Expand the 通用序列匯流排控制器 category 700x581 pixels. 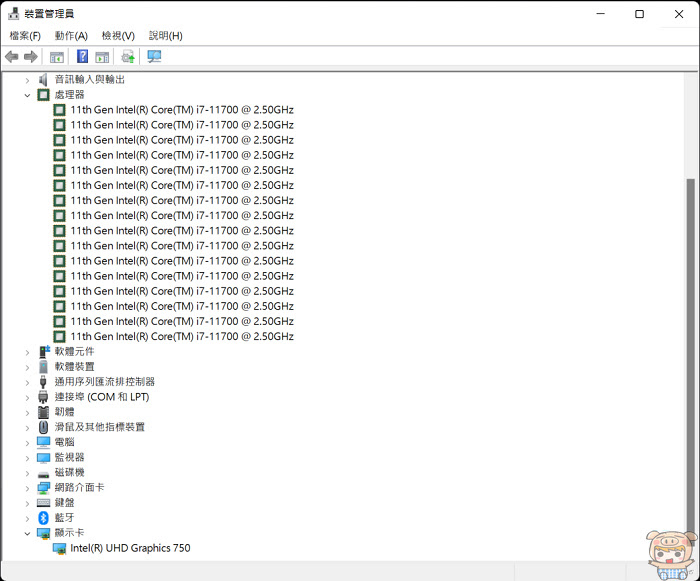[27, 383]
